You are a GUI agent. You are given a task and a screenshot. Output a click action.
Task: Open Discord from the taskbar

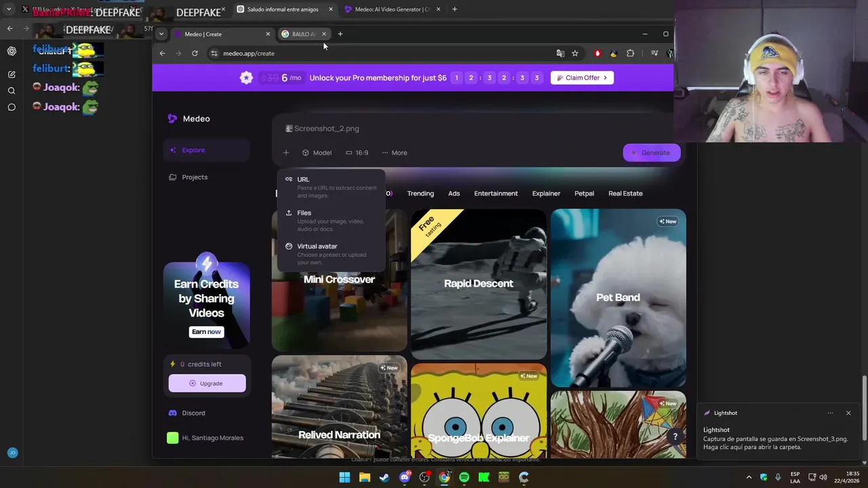click(405, 477)
